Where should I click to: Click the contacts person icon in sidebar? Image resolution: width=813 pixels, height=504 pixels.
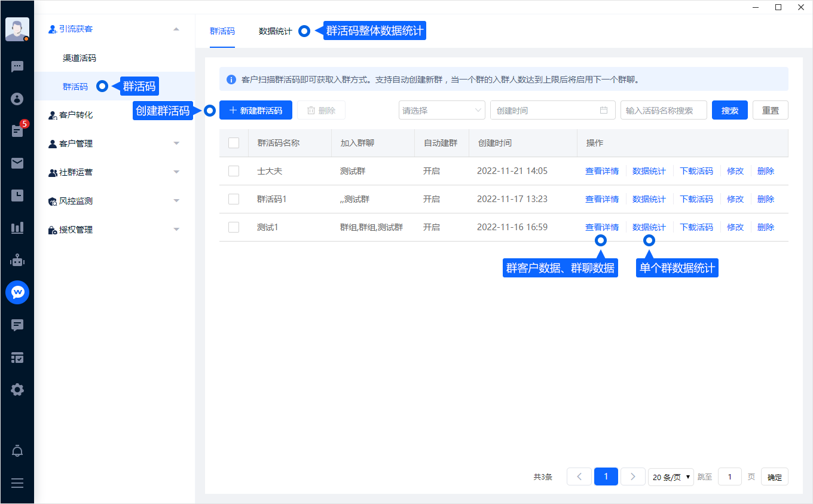click(17, 99)
